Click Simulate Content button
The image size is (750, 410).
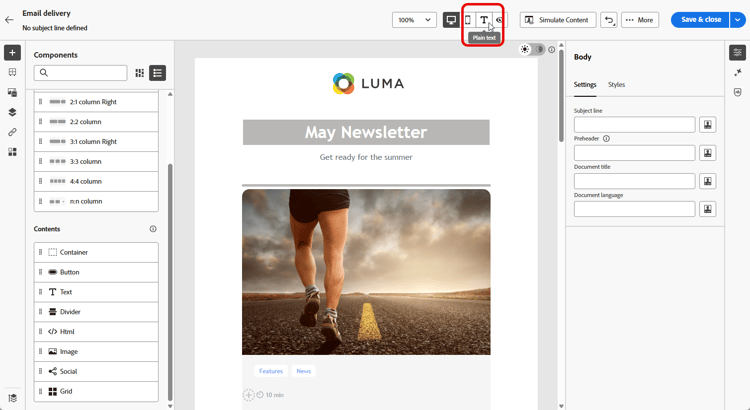[x=558, y=20]
